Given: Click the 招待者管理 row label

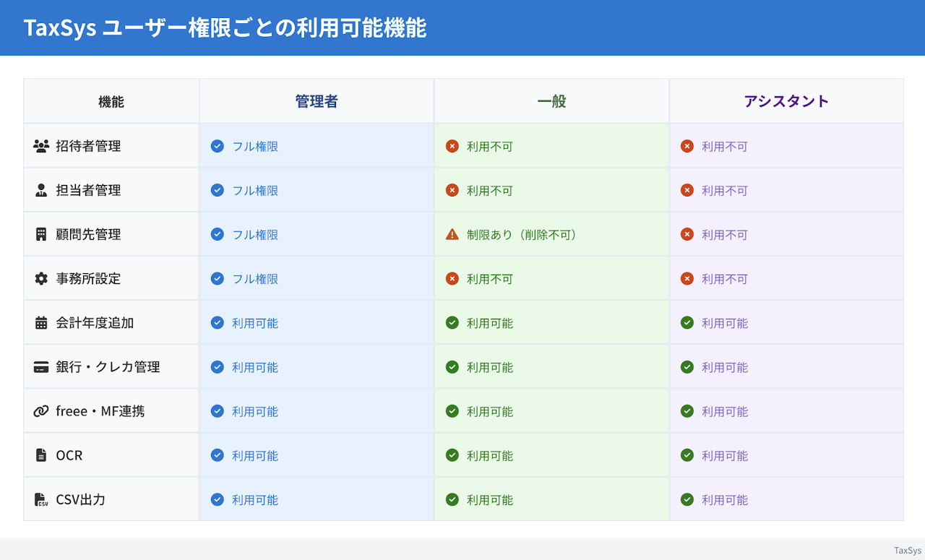Looking at the screenshot, I should pos(88,146).
